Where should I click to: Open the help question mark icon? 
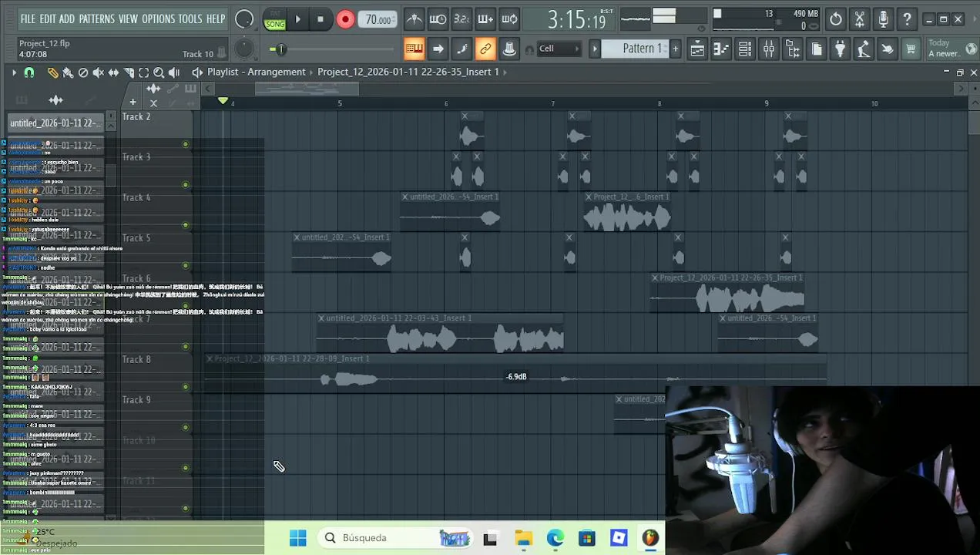tap(908, 19)
